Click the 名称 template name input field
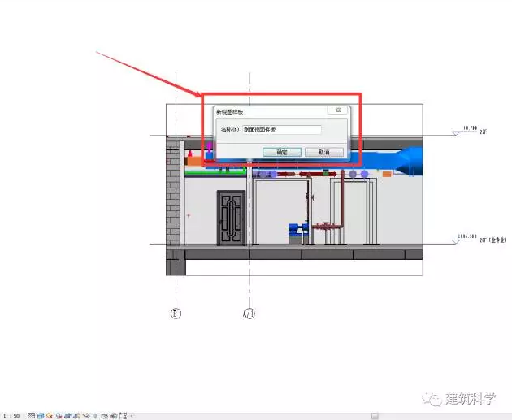The image size is (512, 420). pyautogui.click(x=282, y=129)
